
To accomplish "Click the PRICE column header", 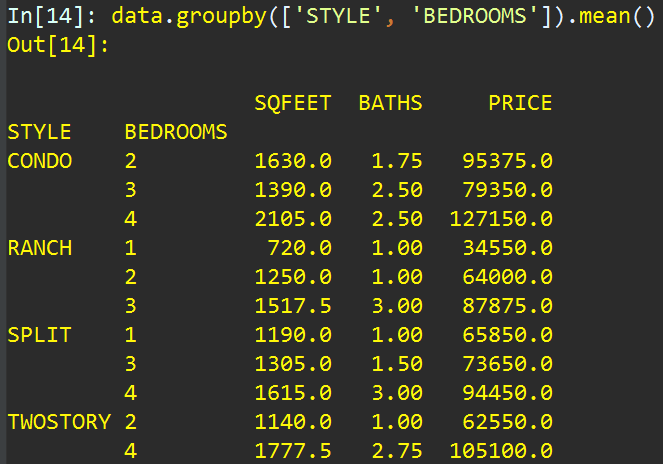I will click(520, 103).
